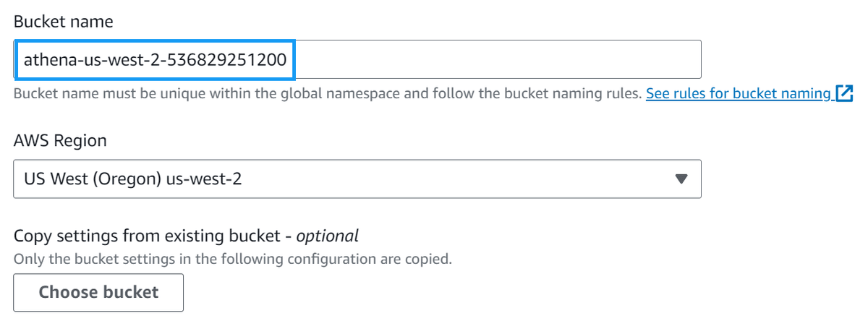This screenshot has height=321, width=868.
Task: Click the AWS Region dropdown arrow
Action: 680,179
